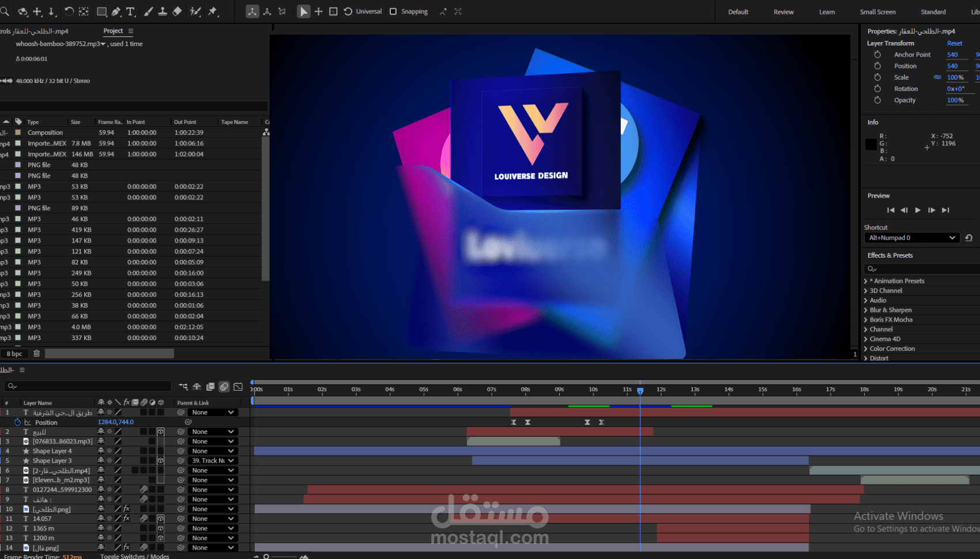Expand the Animation Presets category
The image size is (980, 559).
point(866,281)
